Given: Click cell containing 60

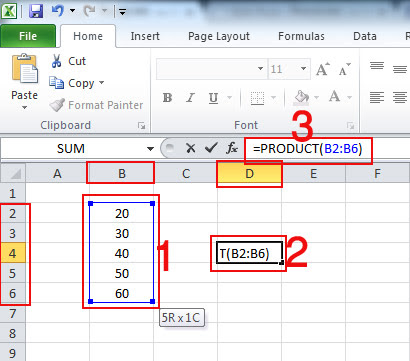Looking at the screenshot, I should [x=122, y=293].
